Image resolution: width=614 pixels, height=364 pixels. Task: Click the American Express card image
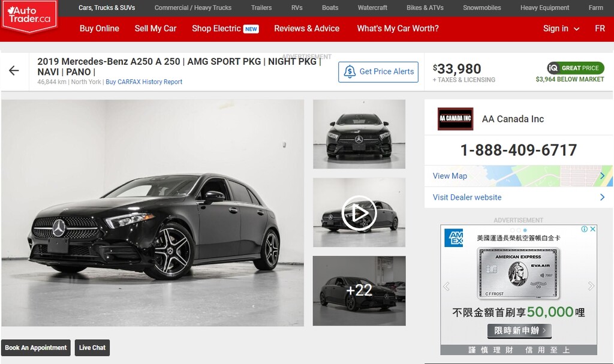tap(519, 273)
